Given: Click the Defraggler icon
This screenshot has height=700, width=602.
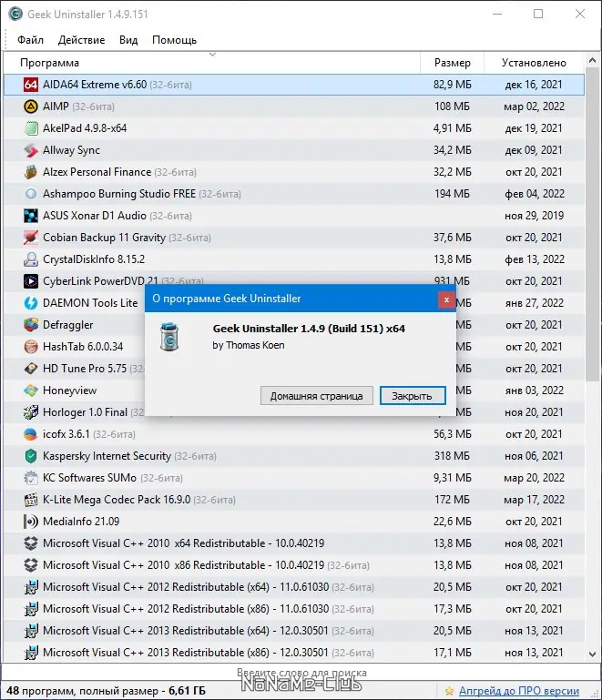Looking at the screenshot, I should tap(30, 325).
